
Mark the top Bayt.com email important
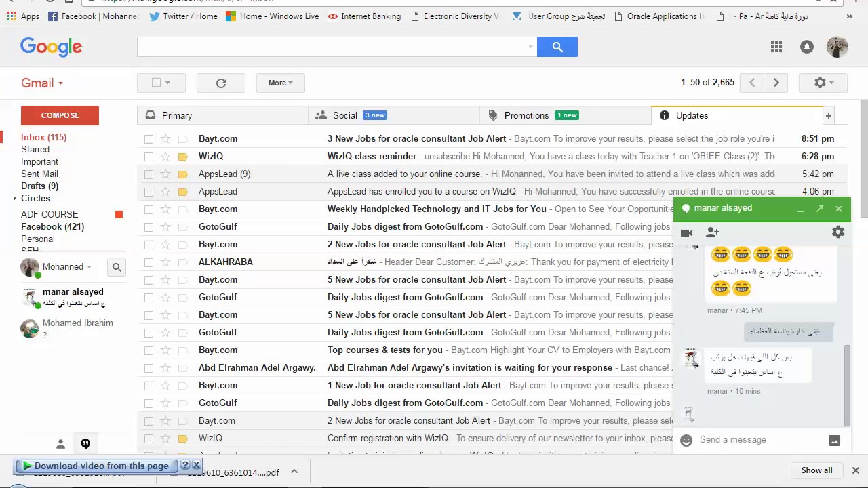[x=182, y=139]
